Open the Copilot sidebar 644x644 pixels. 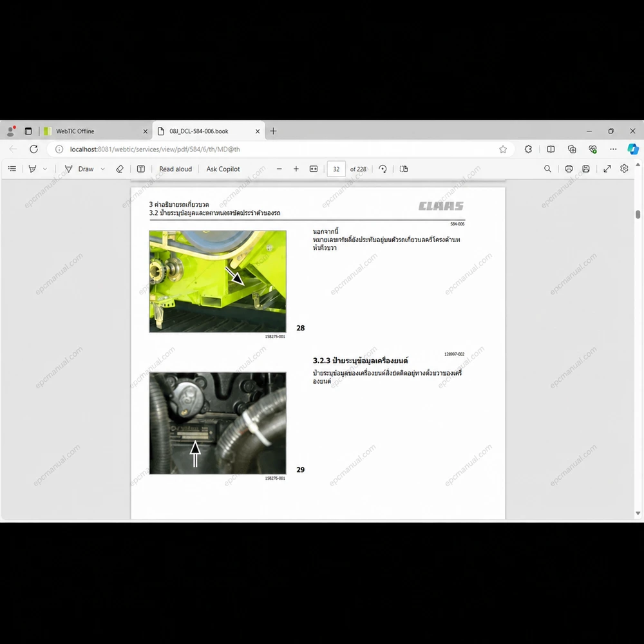(633, 149)
